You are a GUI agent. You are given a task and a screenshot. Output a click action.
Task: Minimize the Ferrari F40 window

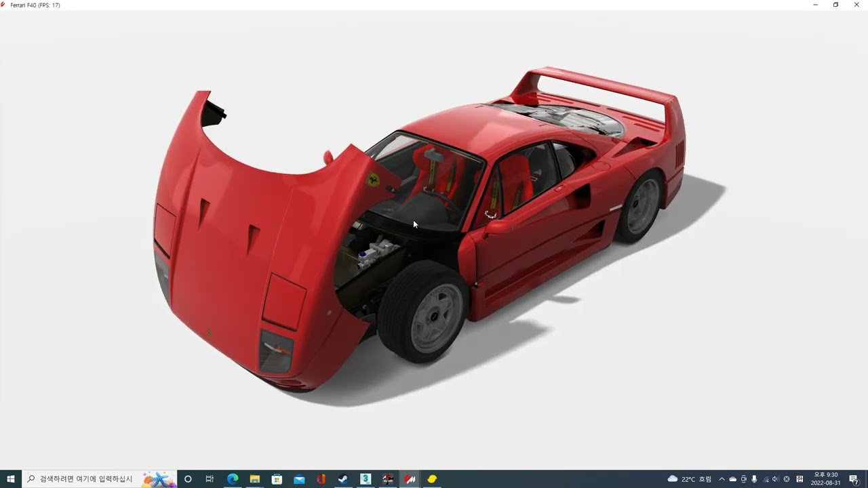pos(815,5)
